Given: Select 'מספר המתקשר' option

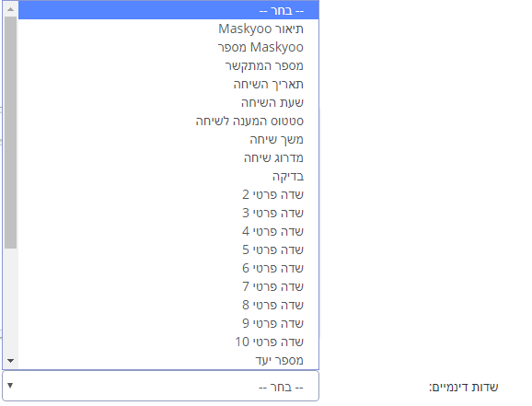Looking at the screenshot, I should tap(168, 65).
